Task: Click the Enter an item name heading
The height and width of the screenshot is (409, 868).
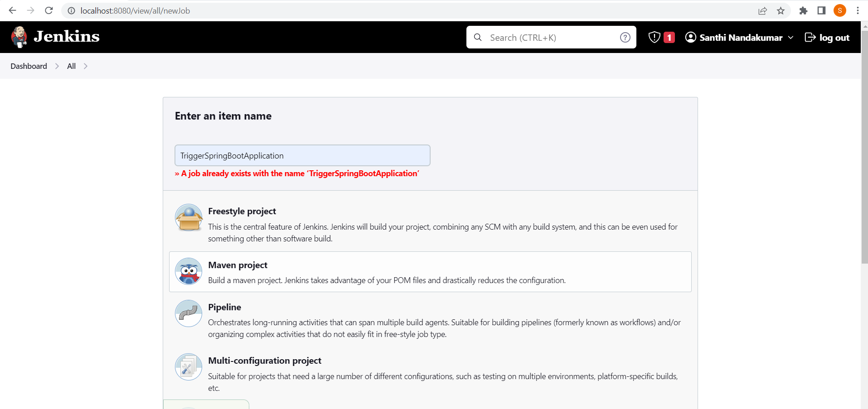Action: click(x=223, y=116)
